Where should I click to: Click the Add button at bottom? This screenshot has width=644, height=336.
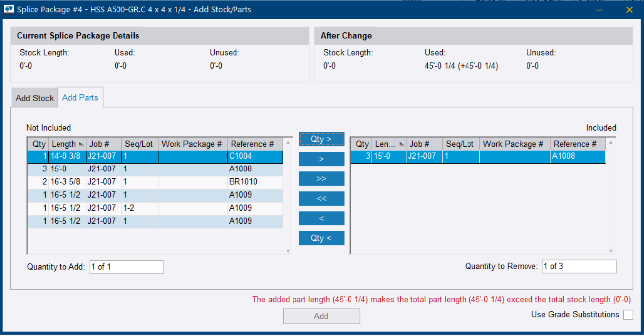[321, 316]
